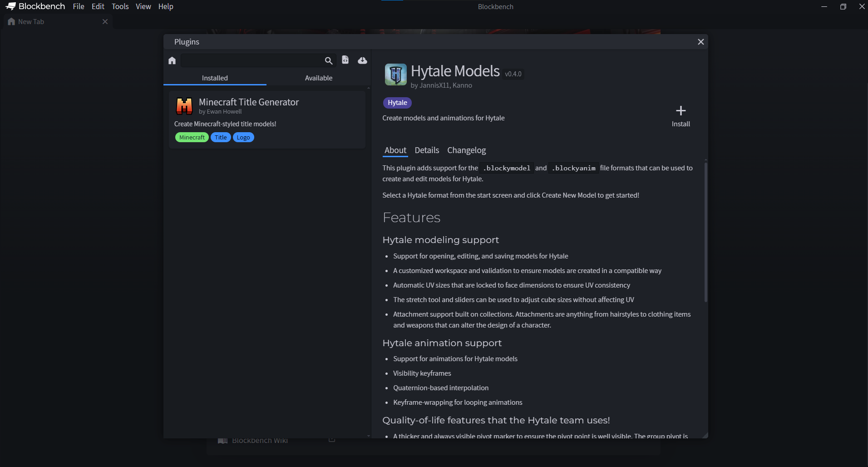Click the green Minecraft tag
Screen dimensions: 868x467
(192, 138)
